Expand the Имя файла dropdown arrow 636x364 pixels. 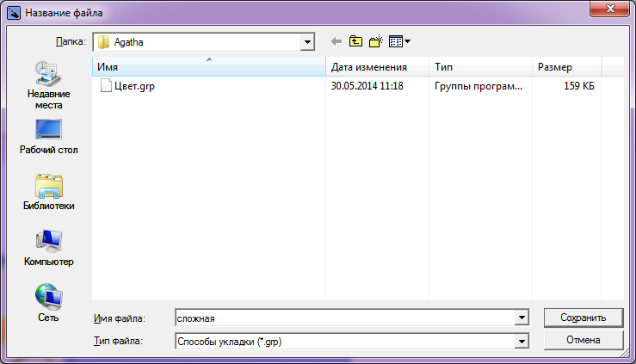tap(522, 318)
